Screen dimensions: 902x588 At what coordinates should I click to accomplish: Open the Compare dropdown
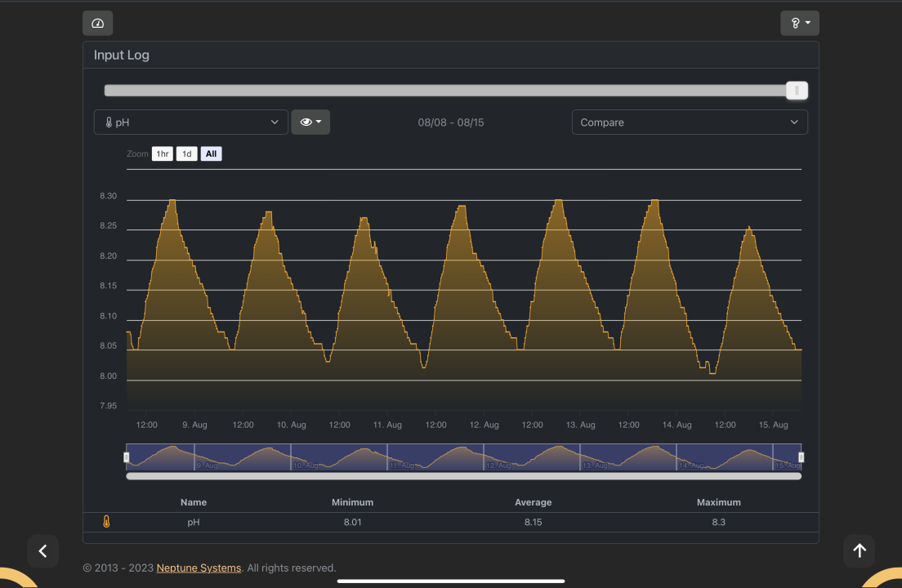tap(689, 122)
